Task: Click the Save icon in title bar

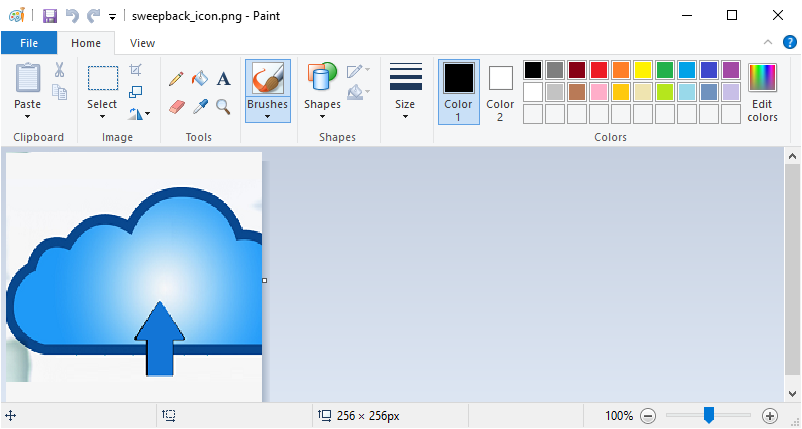Action: point(50,16)
